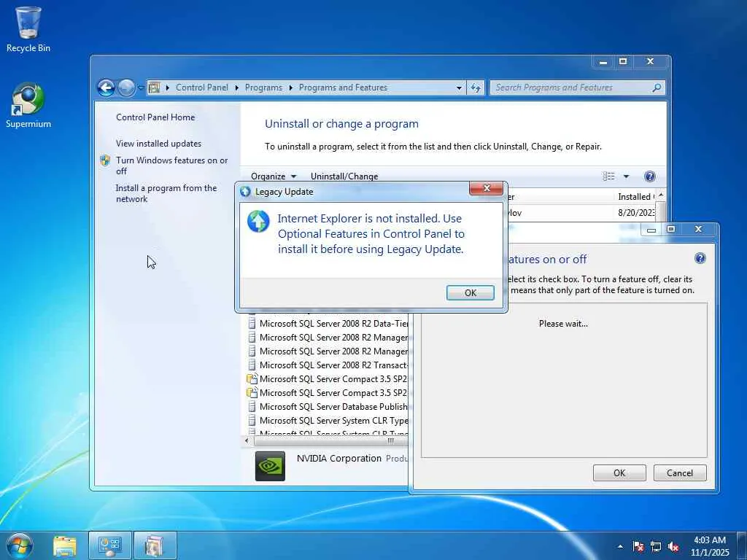This screenshot has height=560, width=747.
Task: Open the Organize dropdown menu
Action: pos(274,176)
